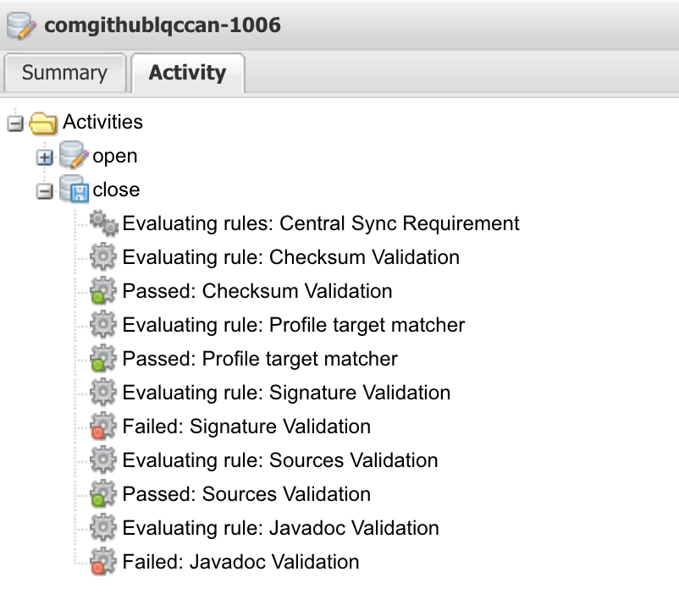Click the gray gear icon for Evaluating Checksum Validation
679x616 pixels.
[102, 257]
